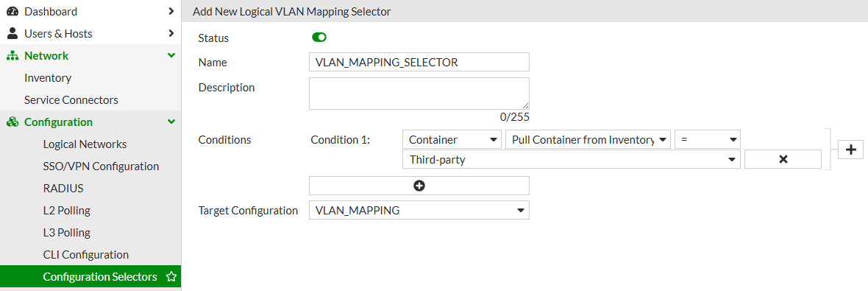The height and width of the screenshot is (291, 868).
Task: Open Service Connectors page
Action: pos(71,99)
